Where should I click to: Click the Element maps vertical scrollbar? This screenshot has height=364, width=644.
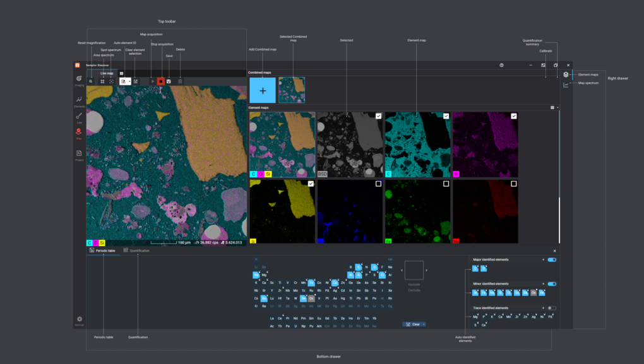tap(559, 220)
